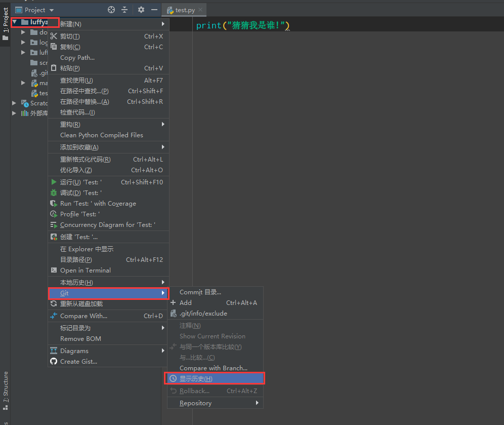Select 查找使用(U) menu entry
Image resolution: width=504 pixels, height=425 pixels.
[108, 81]
